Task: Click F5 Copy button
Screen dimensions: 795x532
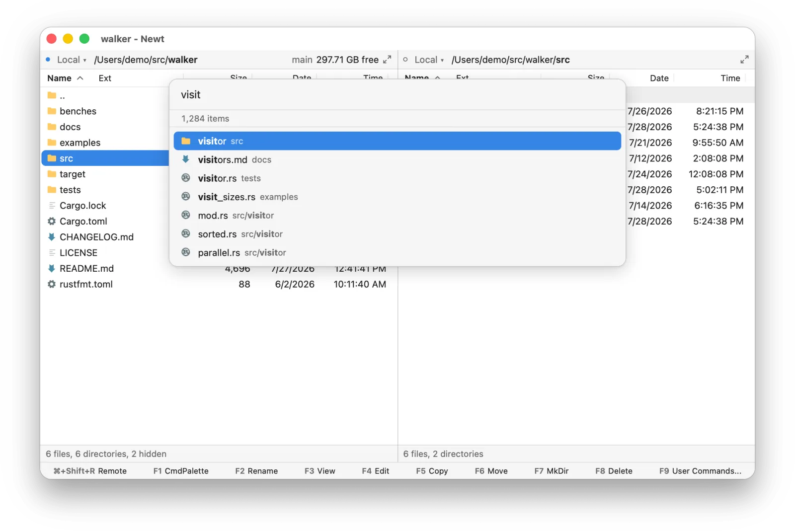Action: tap(432, 471)
